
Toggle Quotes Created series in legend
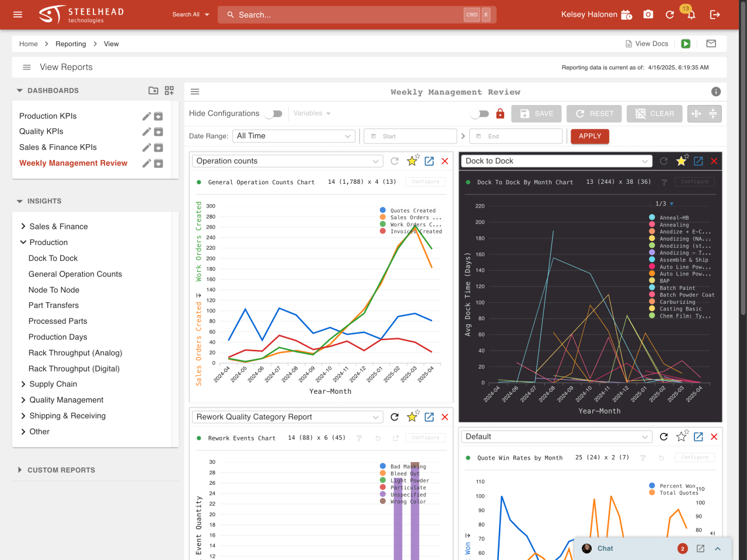(x=412, y=211)
